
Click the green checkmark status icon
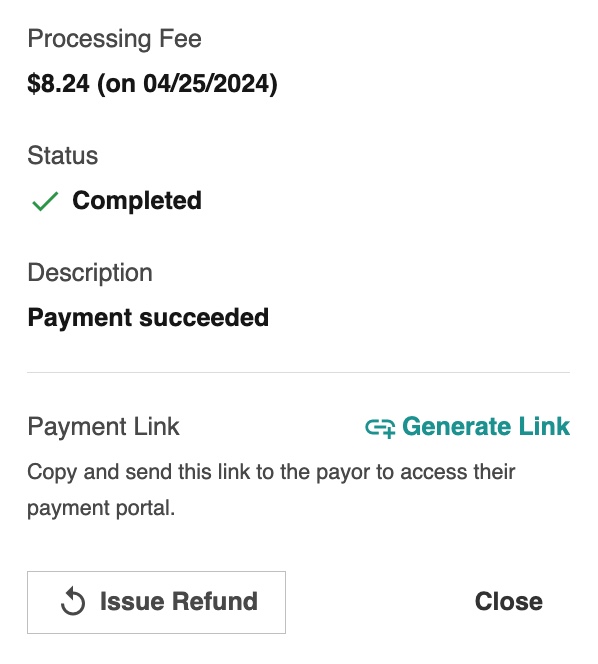(45, 201)
